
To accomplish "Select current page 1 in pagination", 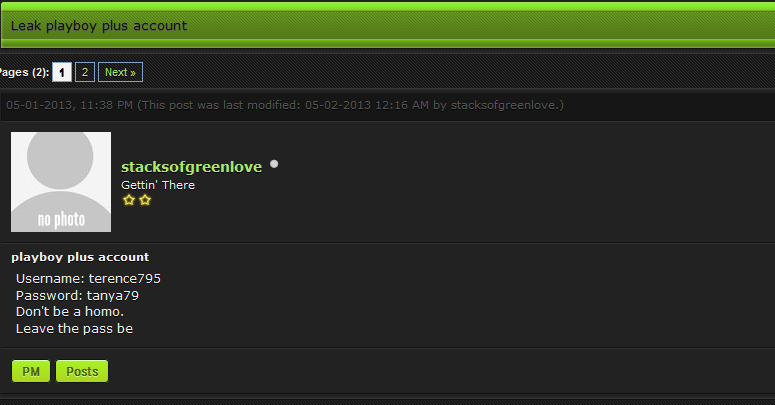I will pos(62,72).
